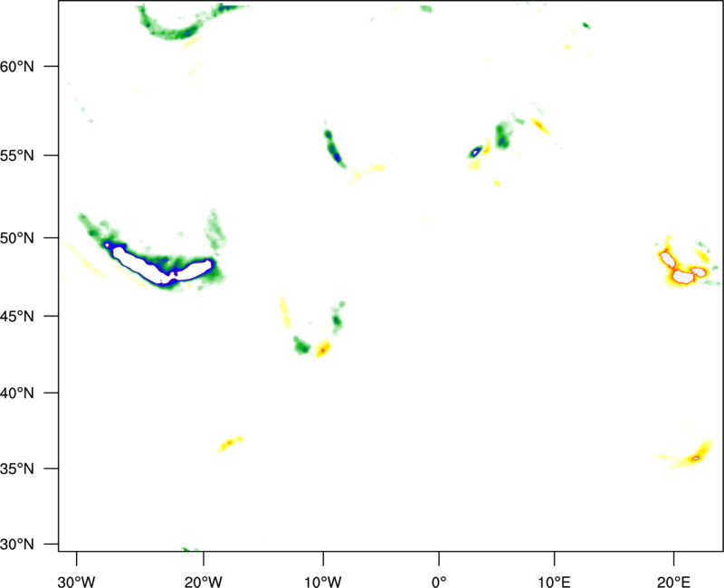
Task: Click the green streak near 55°N 9°W
Action: point(334,147)
